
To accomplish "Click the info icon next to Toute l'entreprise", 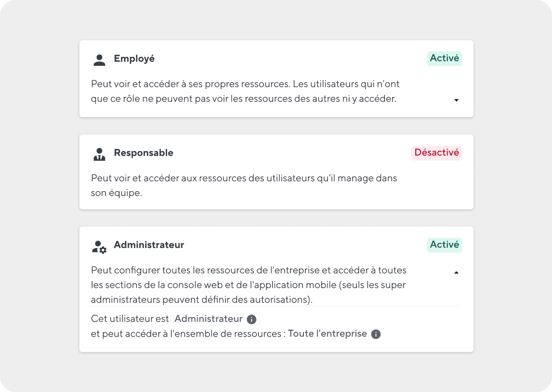I will [376, 334].
